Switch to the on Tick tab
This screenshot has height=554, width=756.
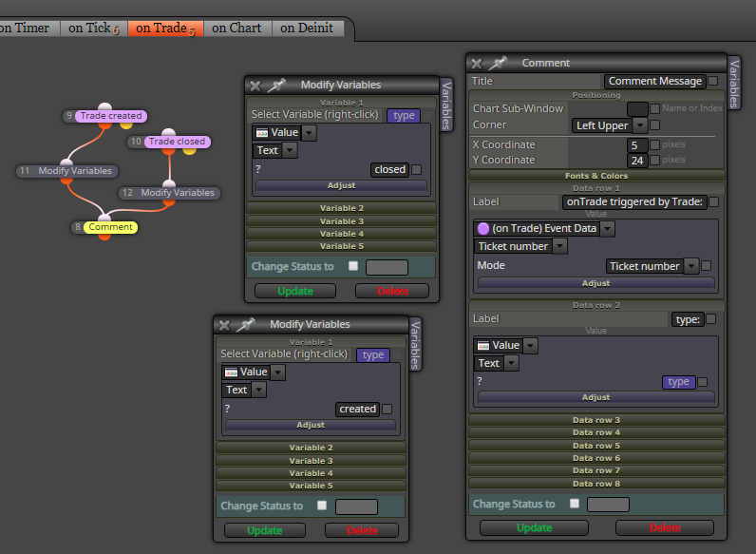click(x=93, y=28)
